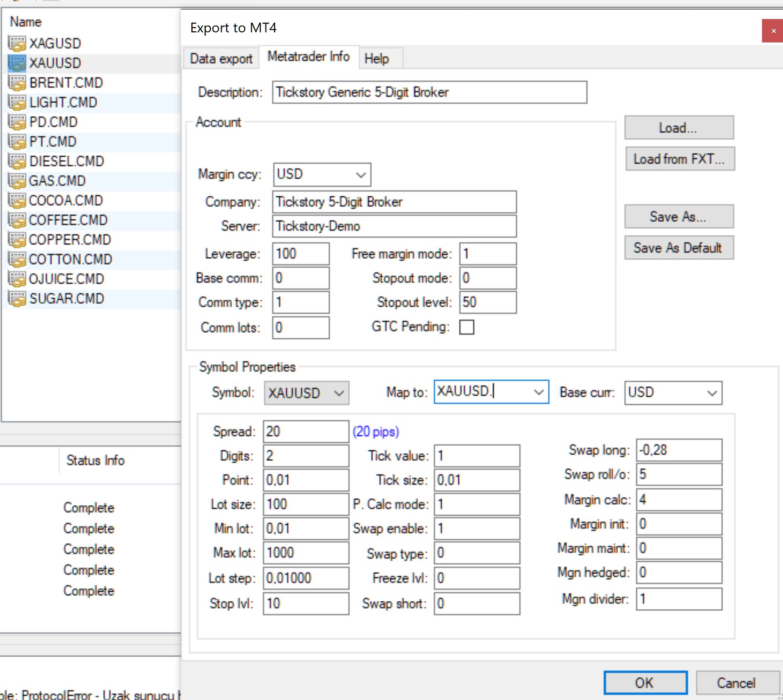Select the Metatrader Info tab

(x=308, y=57)
